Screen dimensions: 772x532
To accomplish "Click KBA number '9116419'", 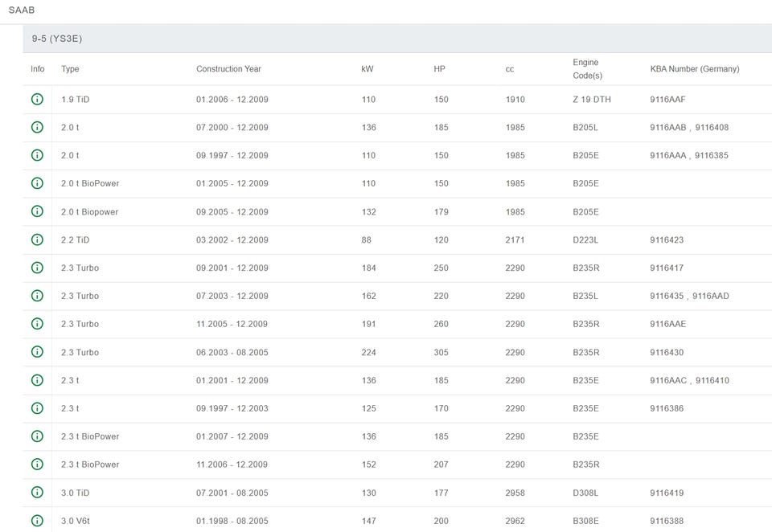I will (667, 493).
